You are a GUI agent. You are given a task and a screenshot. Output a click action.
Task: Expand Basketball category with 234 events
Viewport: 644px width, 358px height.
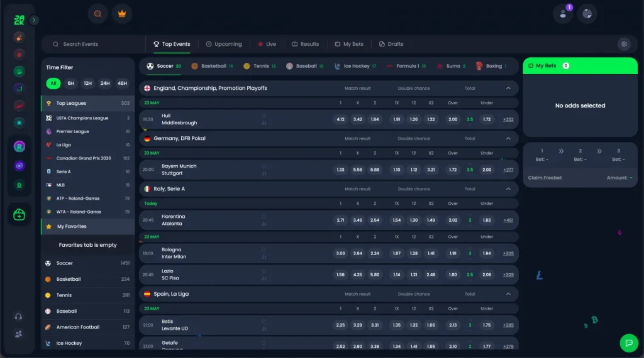(x=88, y=279)
